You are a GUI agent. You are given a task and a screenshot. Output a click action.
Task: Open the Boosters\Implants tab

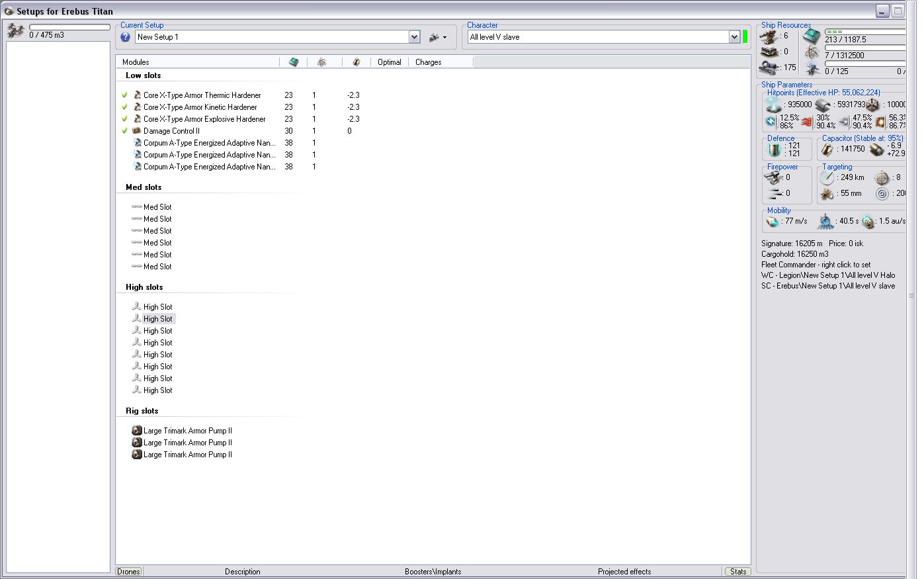click(433, 572)
